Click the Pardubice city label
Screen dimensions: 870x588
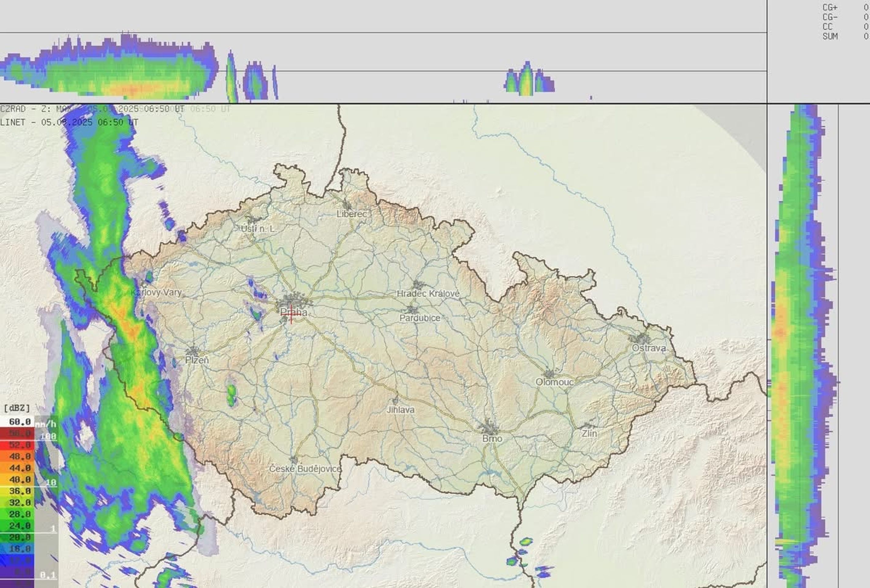[x=420, y=318]
